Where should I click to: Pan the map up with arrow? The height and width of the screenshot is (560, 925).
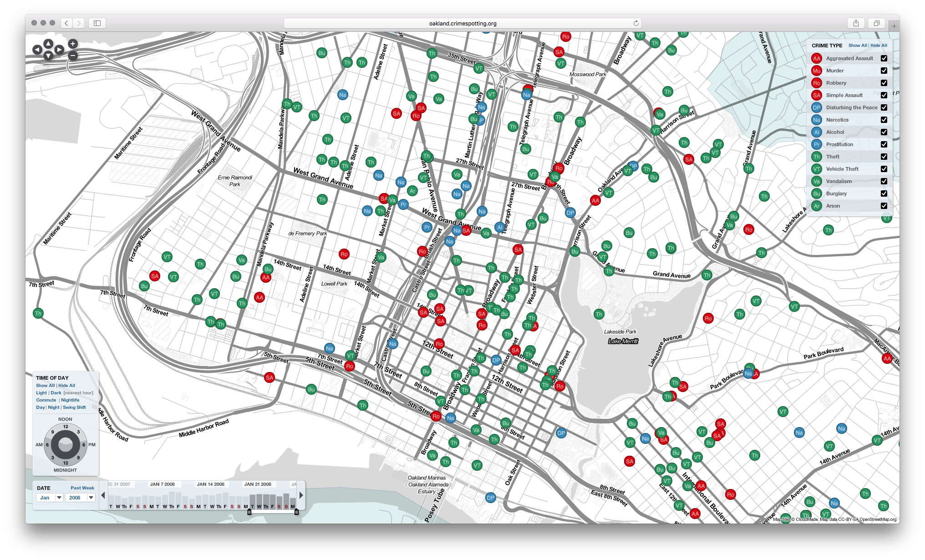point(48,44)
